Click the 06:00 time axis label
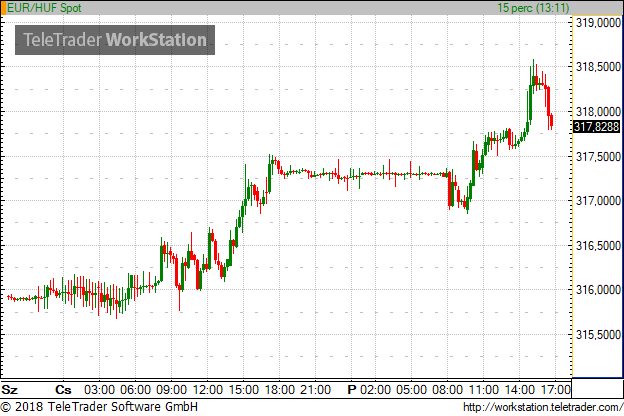 (x=136, y=389)
